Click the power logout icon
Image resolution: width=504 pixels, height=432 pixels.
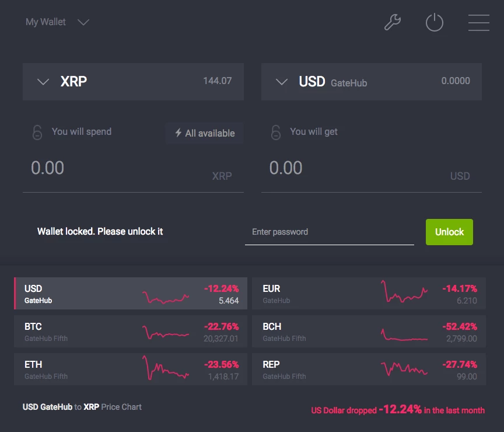435,22
